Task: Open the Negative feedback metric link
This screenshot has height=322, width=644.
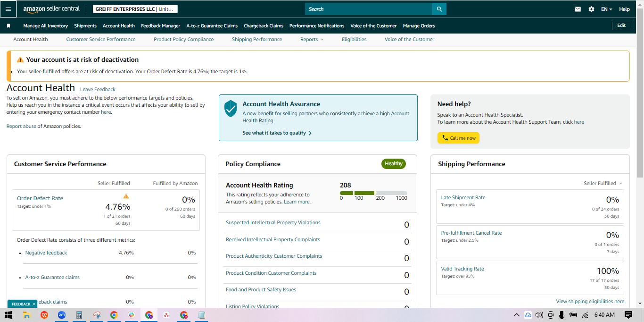Action: click(x=46, y=253)
